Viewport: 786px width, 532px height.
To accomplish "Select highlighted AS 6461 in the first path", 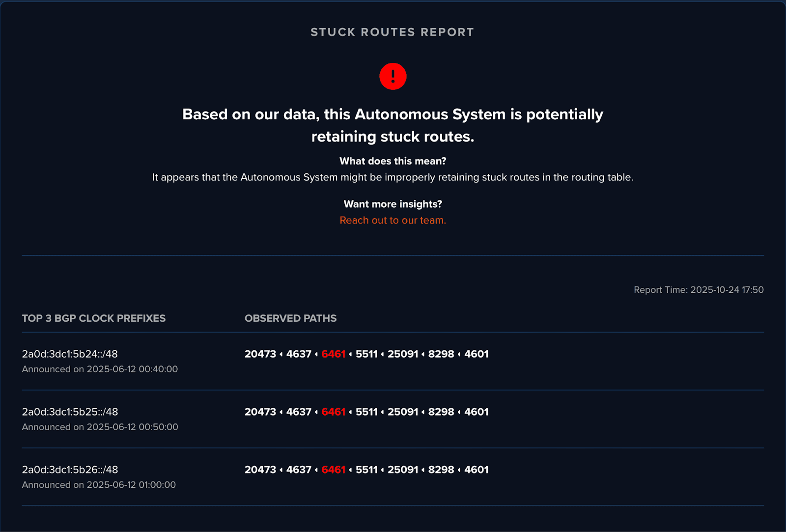I will click(332, 354).
